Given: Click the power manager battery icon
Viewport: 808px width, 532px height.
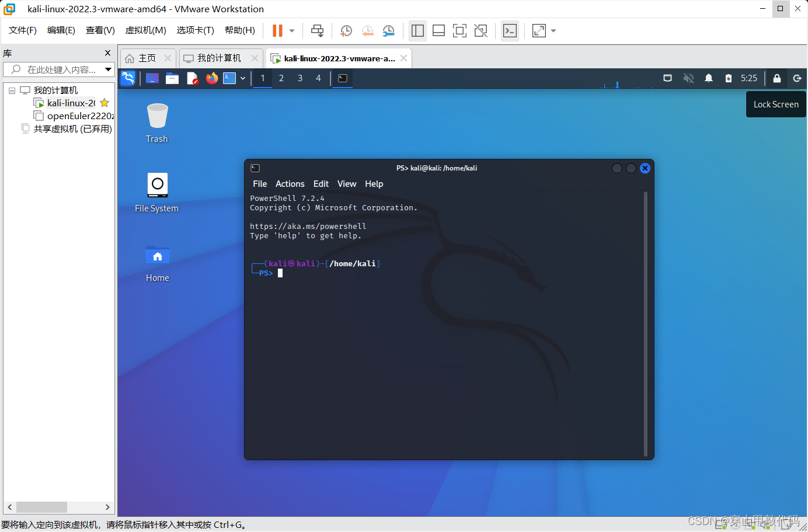Looking at the screenshot, I should coord(729,78).
